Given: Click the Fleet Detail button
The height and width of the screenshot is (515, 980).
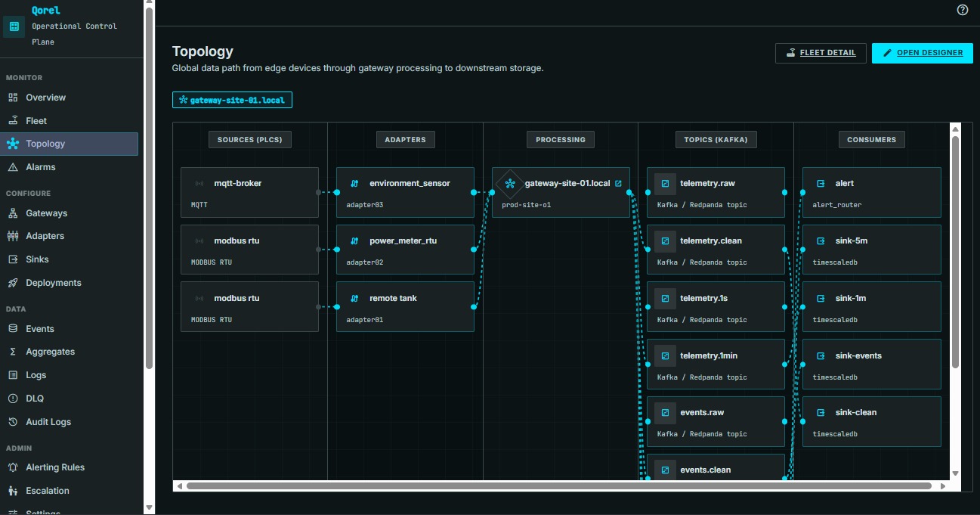Looking at the screenshot, I should pyautogui.click(x=821, y=53).
